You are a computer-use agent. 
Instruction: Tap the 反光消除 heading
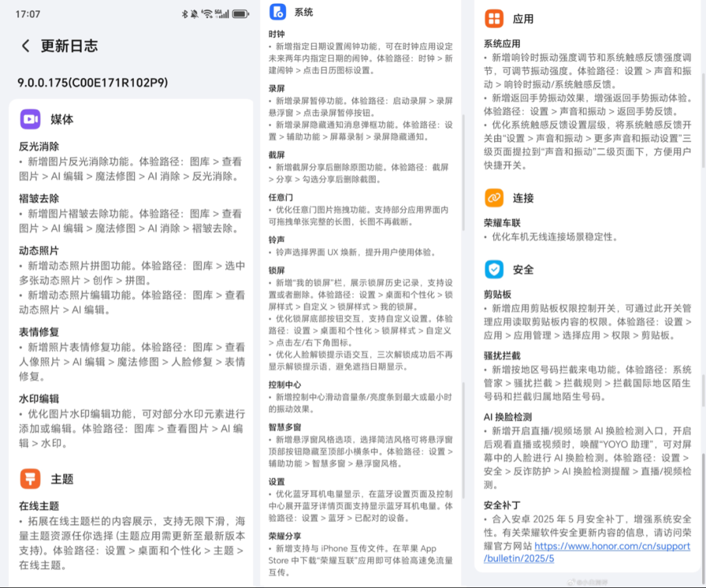39,146
